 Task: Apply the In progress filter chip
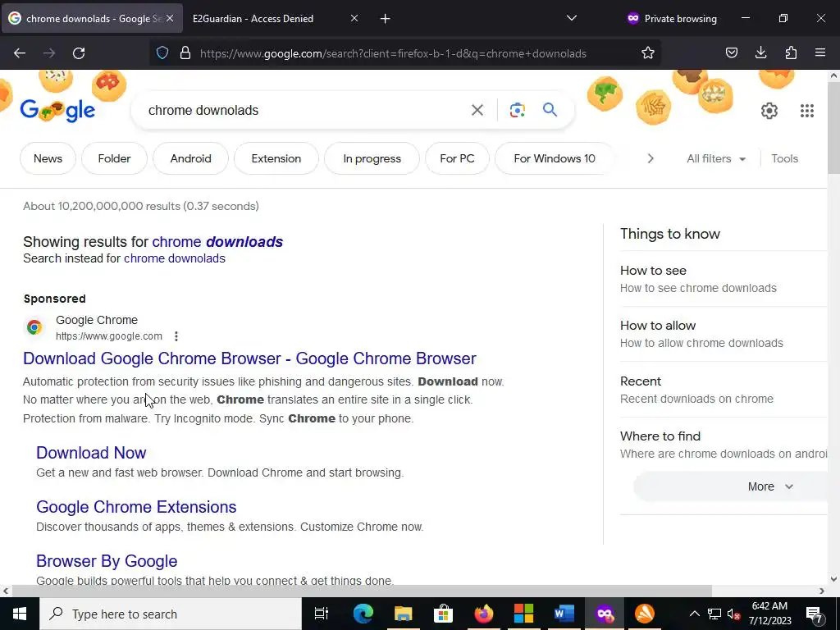(372, 158)
